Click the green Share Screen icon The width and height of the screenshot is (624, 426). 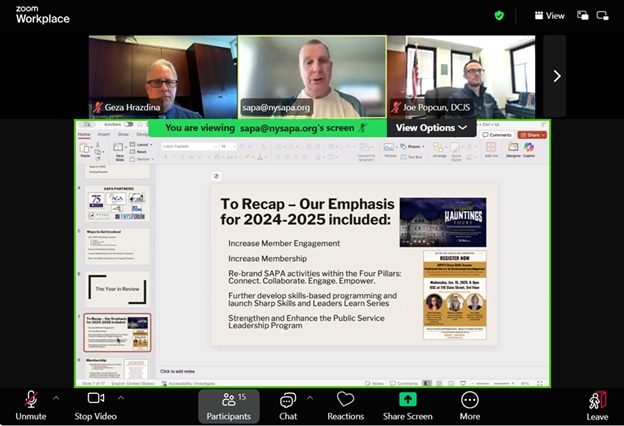(x=407, y=399)
